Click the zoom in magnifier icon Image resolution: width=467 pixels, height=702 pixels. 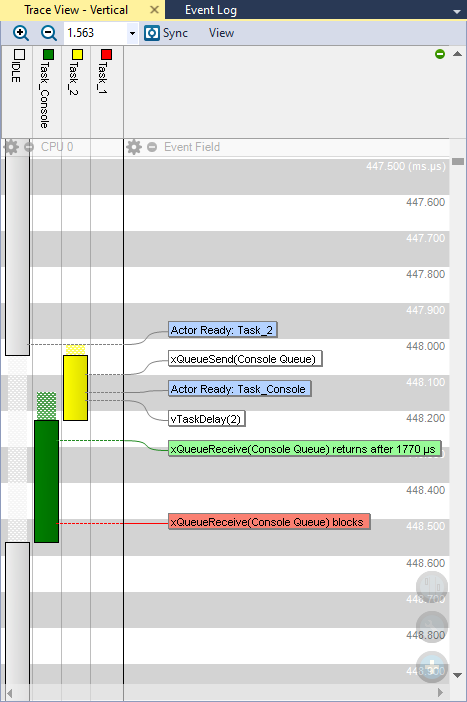click(x=21, y=33)
